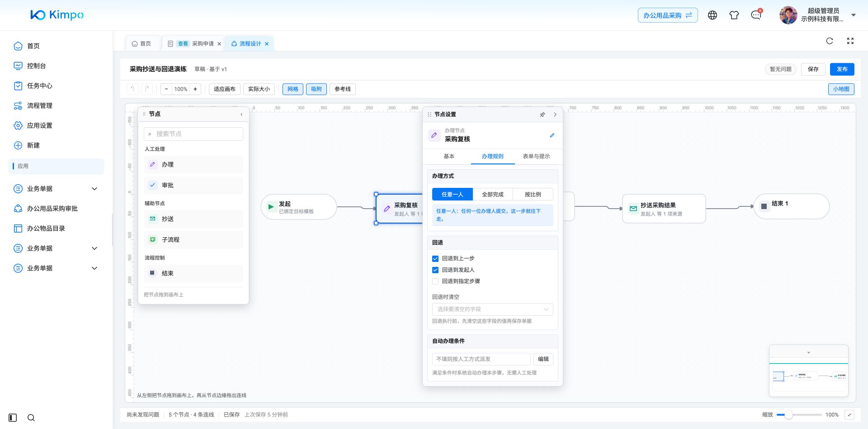
Task: Click the 保存 save button
Action: (813, 69)
